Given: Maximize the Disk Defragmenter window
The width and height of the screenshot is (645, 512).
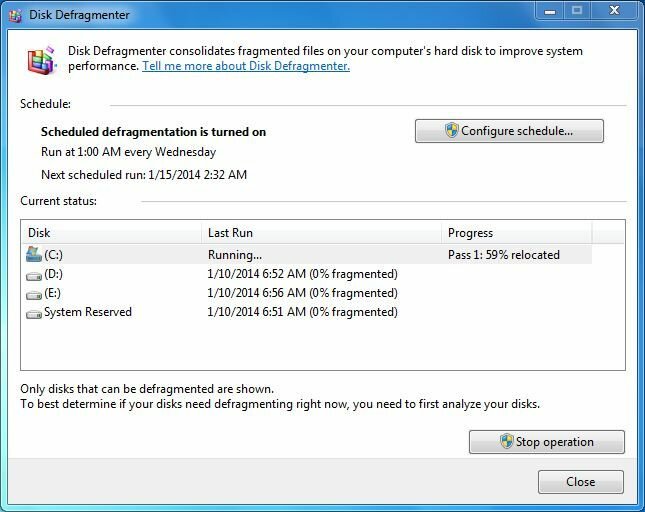Looking at the screenshot, I should 578,11.
